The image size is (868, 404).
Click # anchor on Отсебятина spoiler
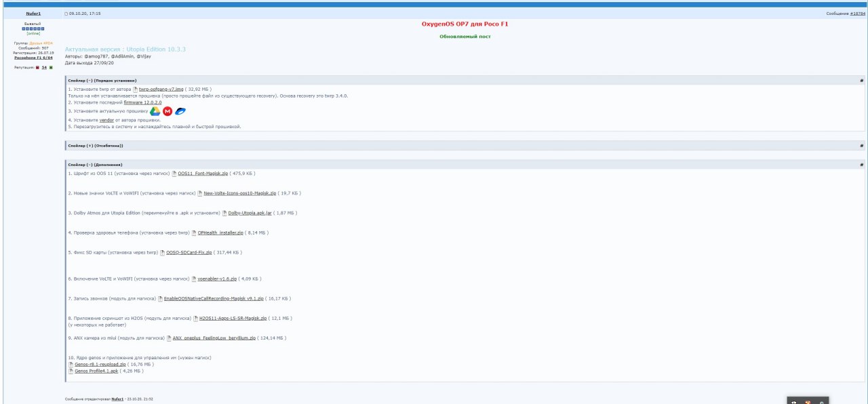tap(861, 146)
